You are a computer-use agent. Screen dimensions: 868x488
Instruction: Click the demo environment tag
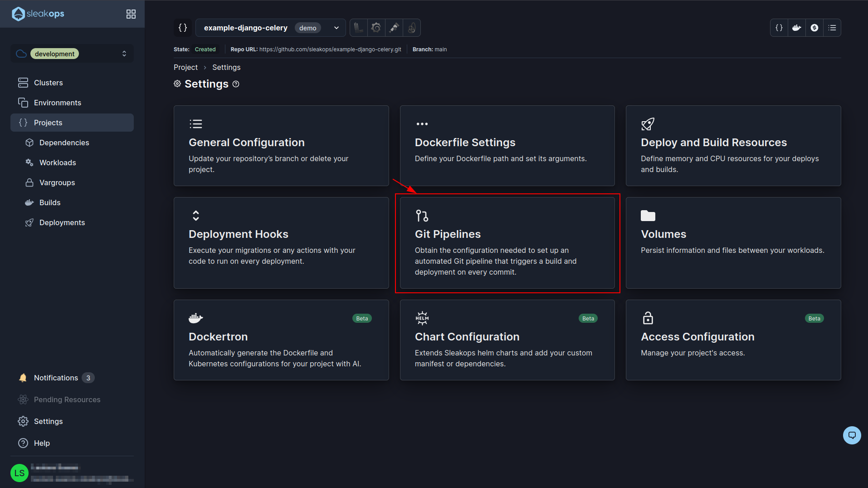pyautogui.click(x=308, y=28)
